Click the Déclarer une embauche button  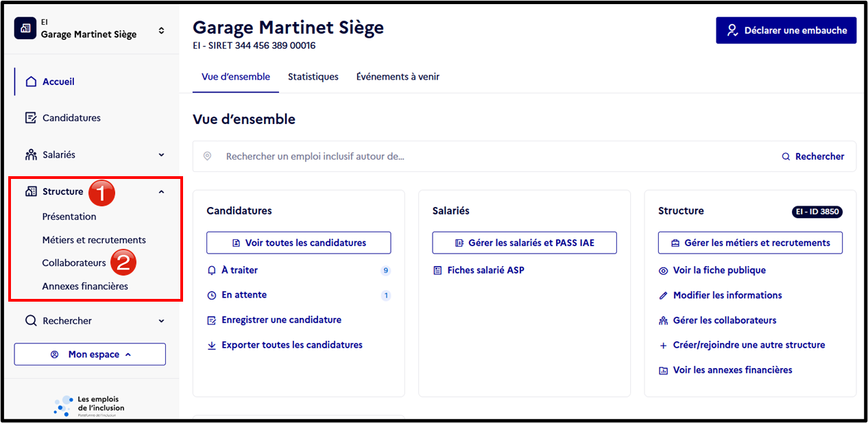(x=786, y=30)
